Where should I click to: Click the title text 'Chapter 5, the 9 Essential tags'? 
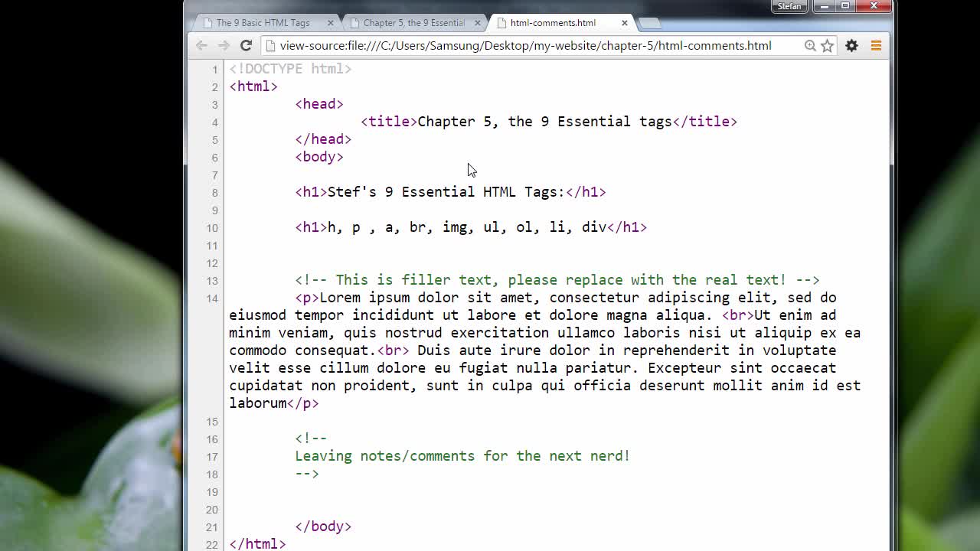[x=544, y=122]
